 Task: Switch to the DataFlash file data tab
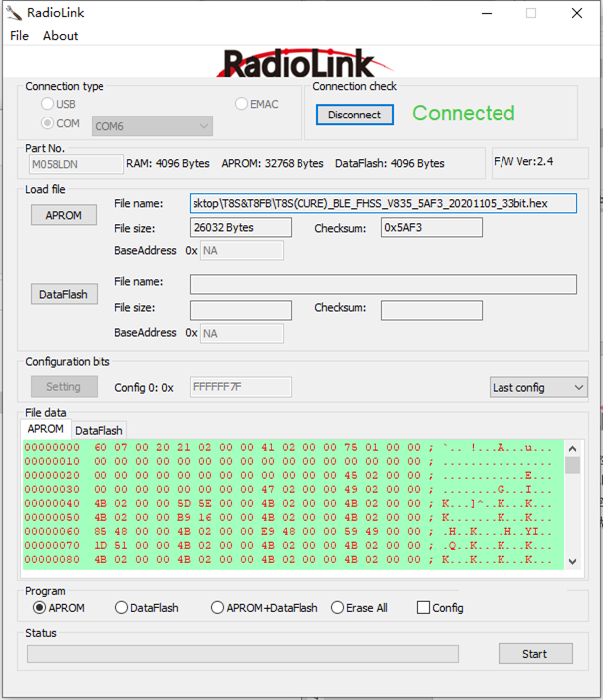[99, 430]
